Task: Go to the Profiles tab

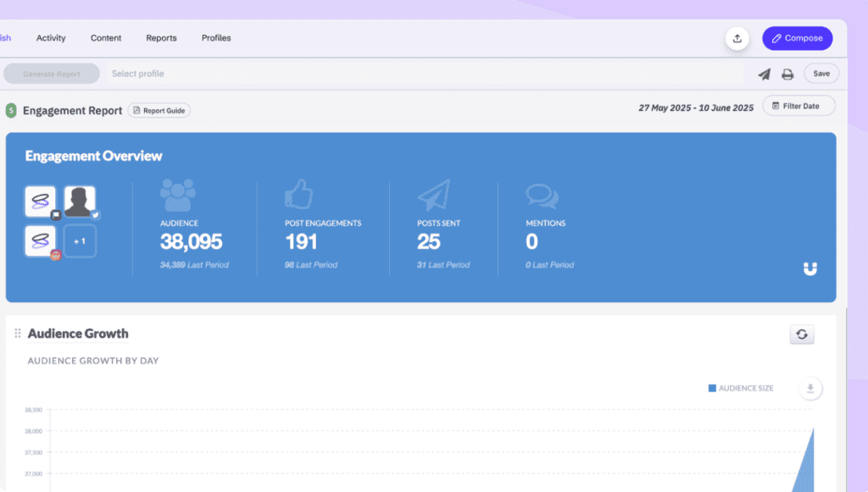Action: pyautogui.click(x=216, y=38)
